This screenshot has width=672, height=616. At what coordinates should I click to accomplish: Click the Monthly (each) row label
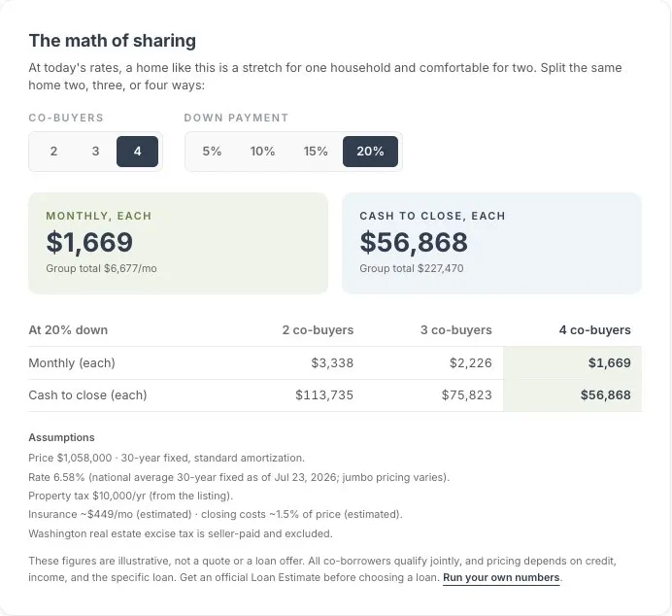point(72,363)
